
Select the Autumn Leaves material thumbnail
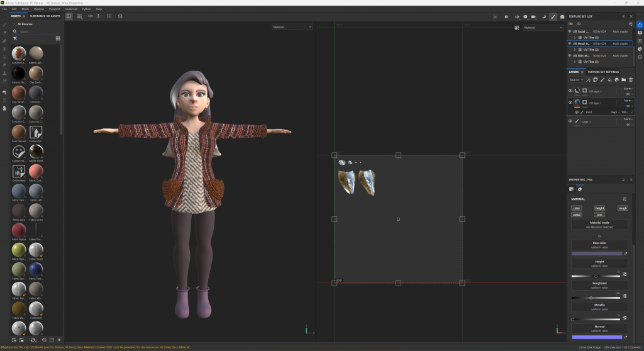pyautogui.click(x=18, y=53)
